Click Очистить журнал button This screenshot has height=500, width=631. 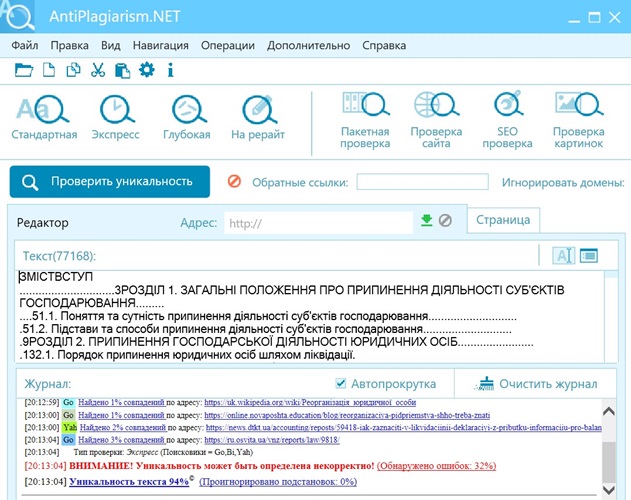[x=535, y=384]
